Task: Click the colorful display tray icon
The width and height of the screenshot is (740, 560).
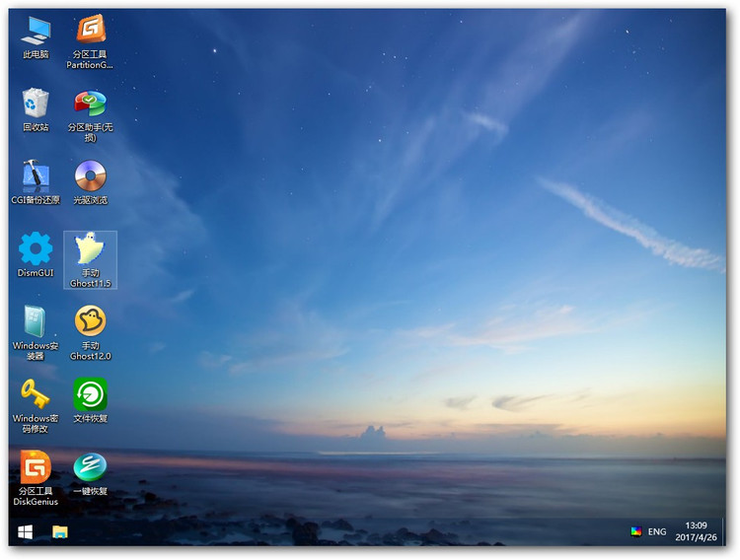Action: [x=636, y=531]
